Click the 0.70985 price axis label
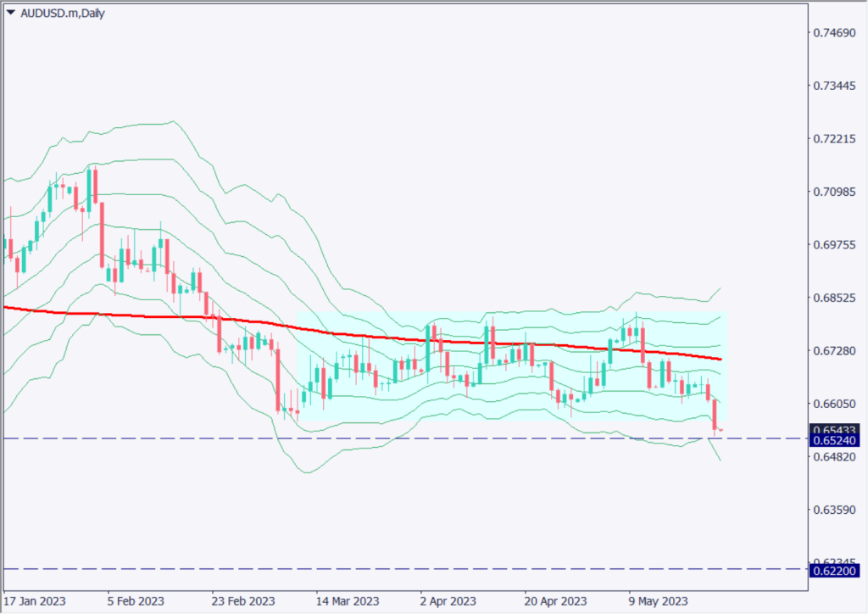This screenshot has width=868, height=614. pos(832,193)
